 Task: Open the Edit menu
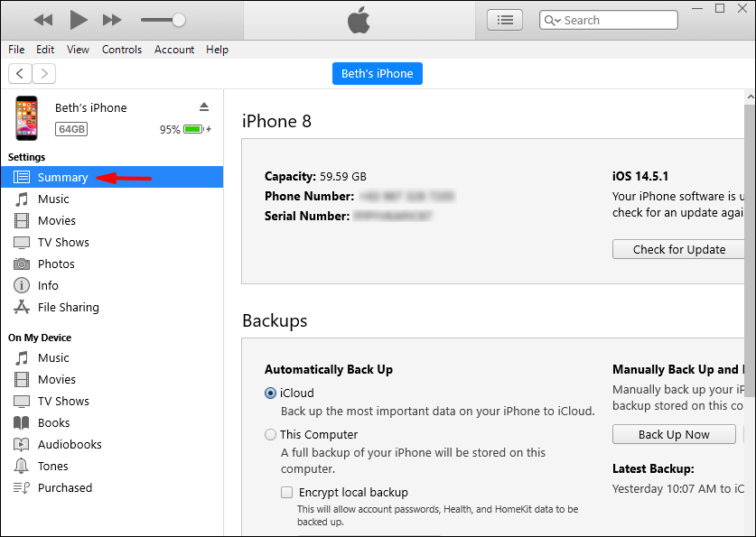(45, 50)
